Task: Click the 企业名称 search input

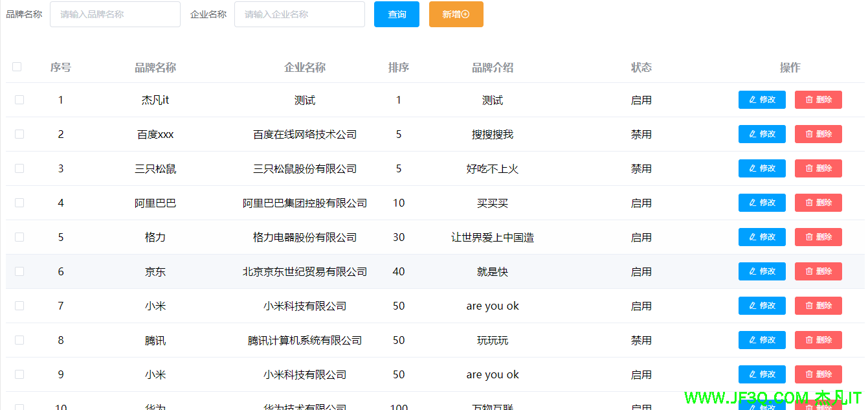Action: (299, 14)
